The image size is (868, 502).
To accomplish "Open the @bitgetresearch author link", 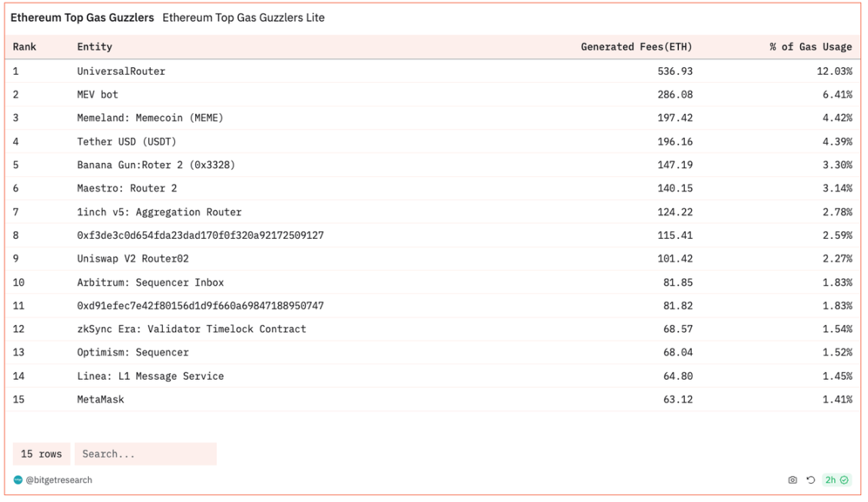I will [59, 480].
